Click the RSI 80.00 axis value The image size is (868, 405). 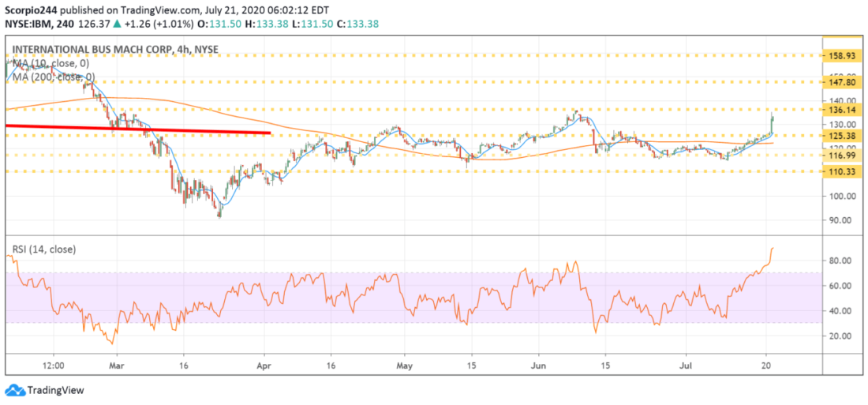click(x=841, y=261)
